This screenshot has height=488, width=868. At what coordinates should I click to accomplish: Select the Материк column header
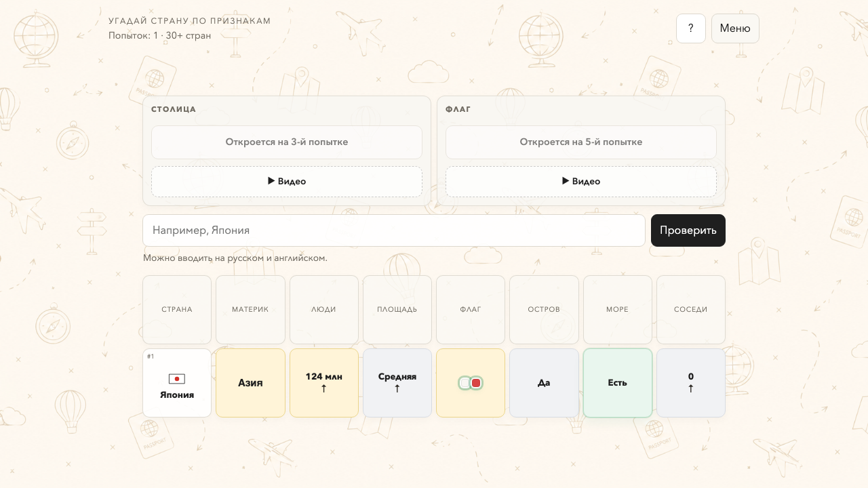tap(250, 310)
